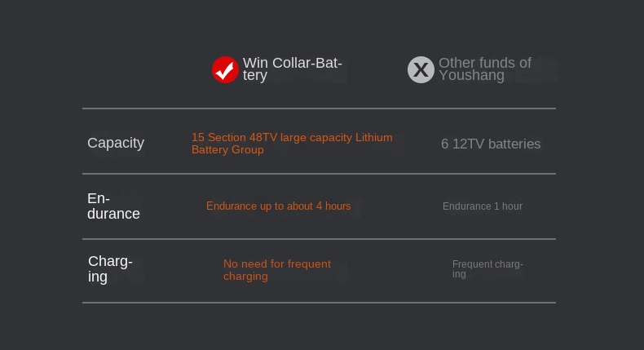Click the 15 Section 48TV Lithium text
Image resolution: width=644 pixels, height=350 pixels.
tap(292, 143)
